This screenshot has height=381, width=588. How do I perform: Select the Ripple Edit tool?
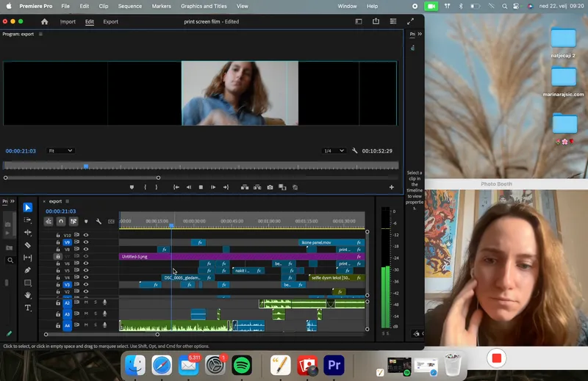(x=27, y=232)
